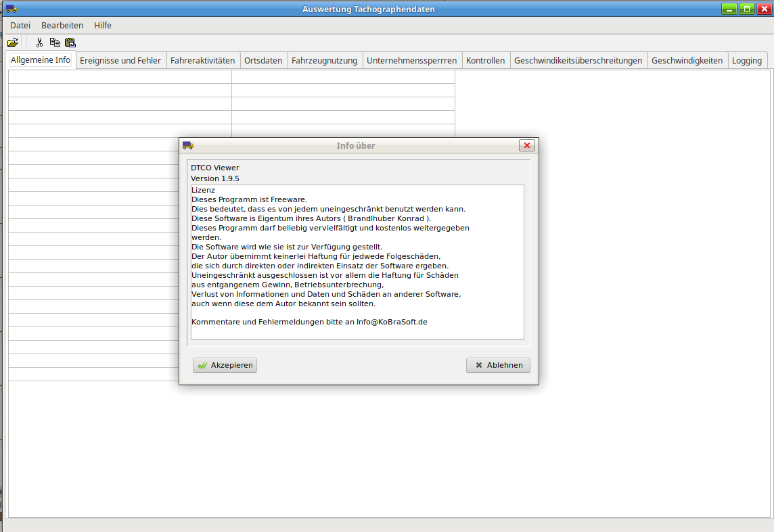
Task: Switch to the Ereignisse und Fehler tab
Action: pos(120,60)
